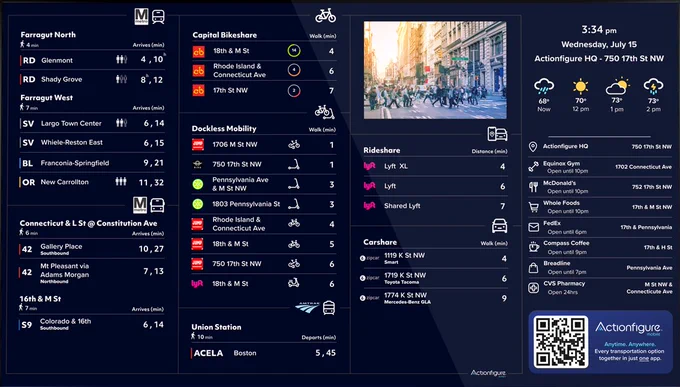
Task: Click the bike availability ring for Rhode Island & Connecticut Ave
Action: coord(294,70)
